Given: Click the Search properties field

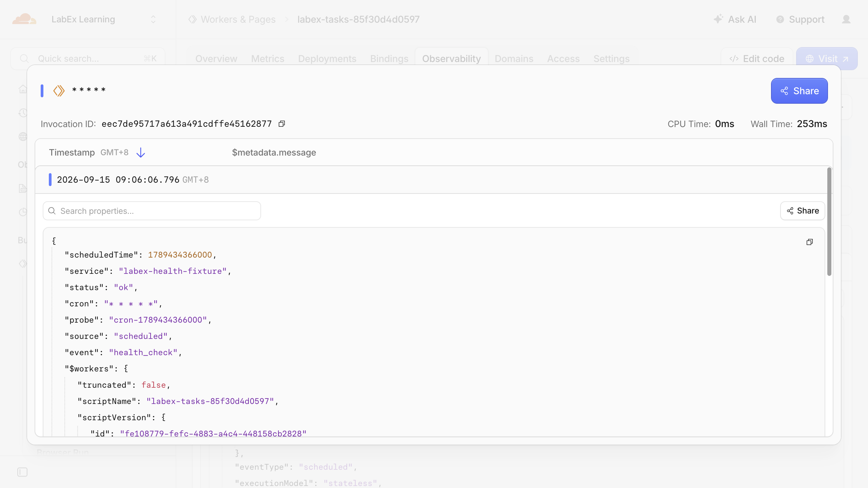Looking at the screenshot, I should click(152, 211).
